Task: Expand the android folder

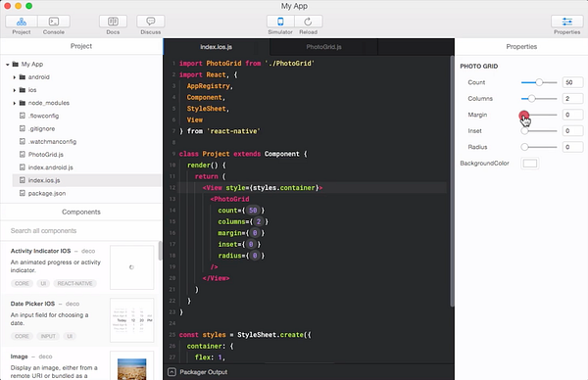Action: (15, 77)
